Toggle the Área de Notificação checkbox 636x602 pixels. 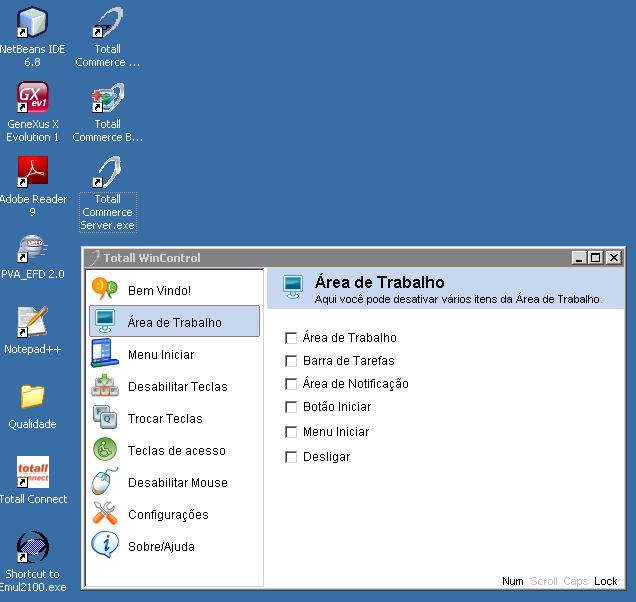click(x=292, y=384)
